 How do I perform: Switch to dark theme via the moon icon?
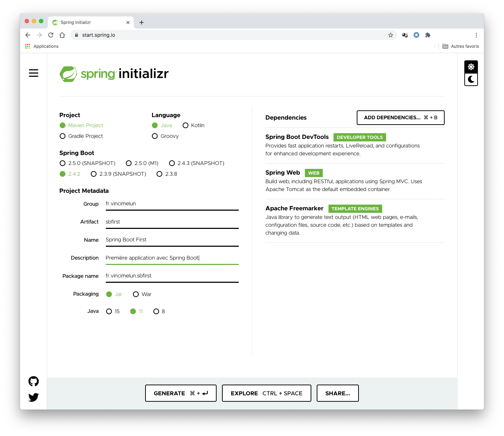pyautogui.click(x=471, y=79)
